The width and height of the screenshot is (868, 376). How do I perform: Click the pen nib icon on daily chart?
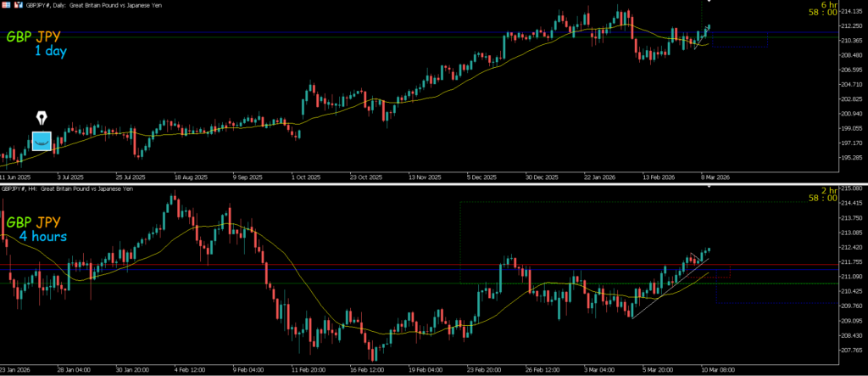(42, 117)
